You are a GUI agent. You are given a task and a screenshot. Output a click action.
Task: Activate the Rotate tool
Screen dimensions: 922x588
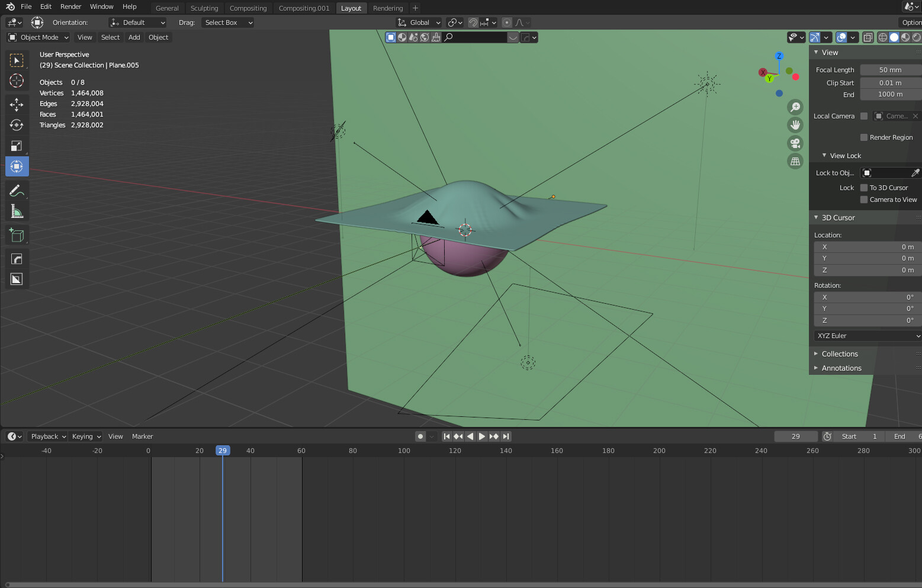pos(17,125)
